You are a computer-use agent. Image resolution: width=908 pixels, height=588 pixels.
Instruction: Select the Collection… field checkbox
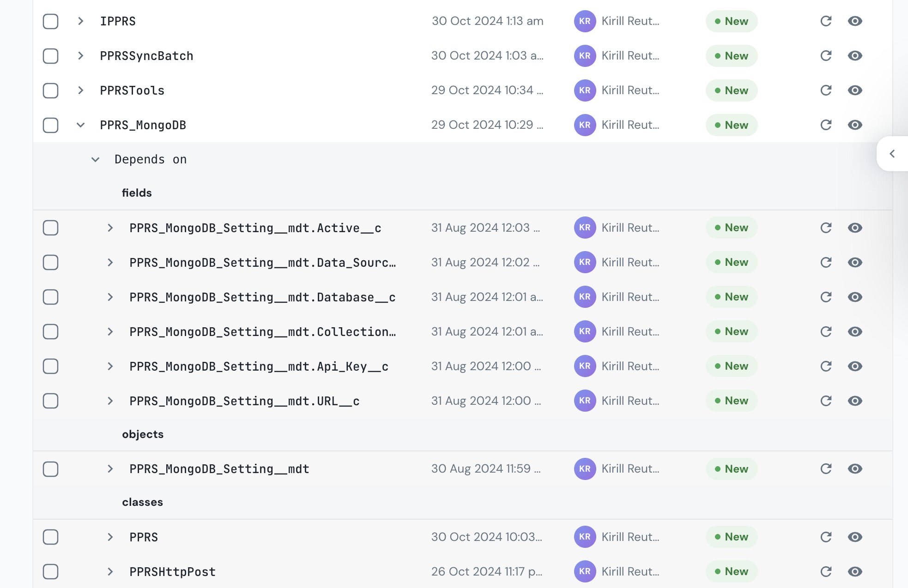point(50,331)
